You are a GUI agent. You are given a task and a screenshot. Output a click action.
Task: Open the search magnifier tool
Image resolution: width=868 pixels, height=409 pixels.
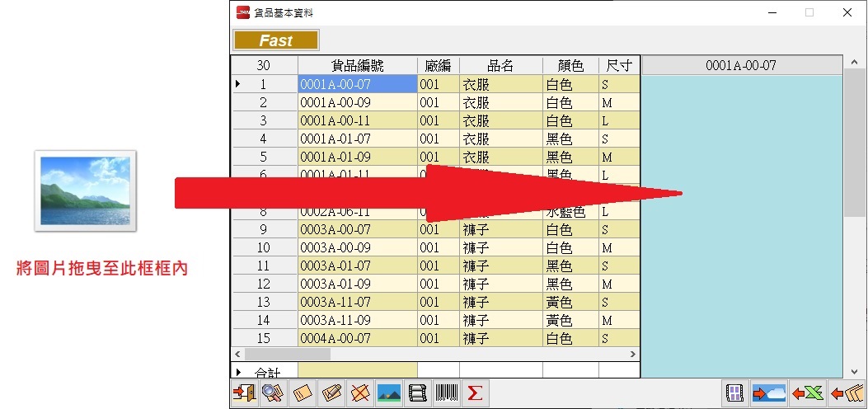pyautogui.click(x=273, y=394)
